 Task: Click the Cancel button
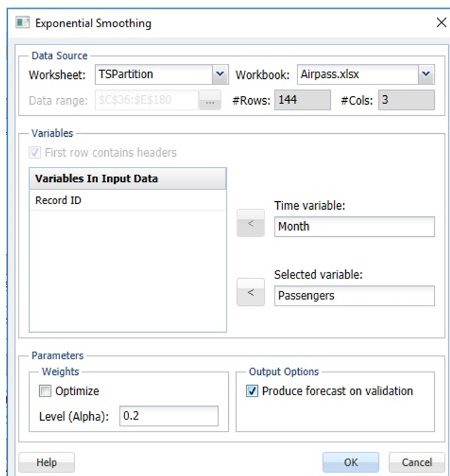pos(416,462)
